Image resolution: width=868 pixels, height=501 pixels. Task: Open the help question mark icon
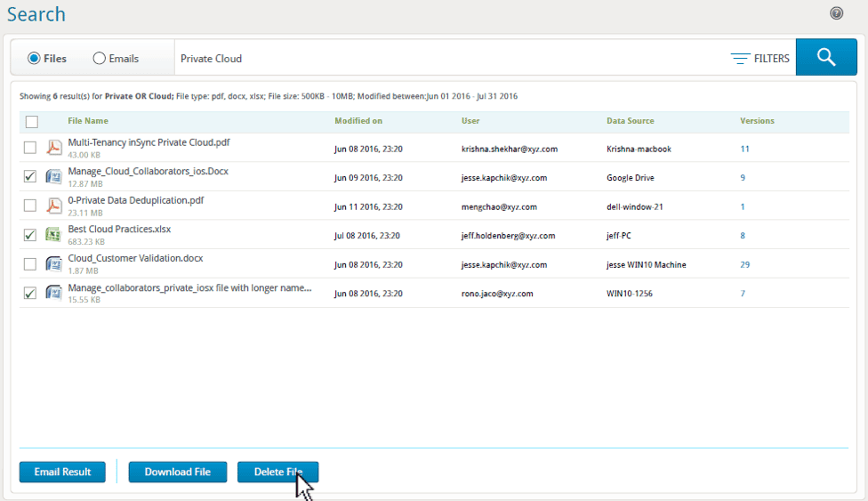pos(836,13)
